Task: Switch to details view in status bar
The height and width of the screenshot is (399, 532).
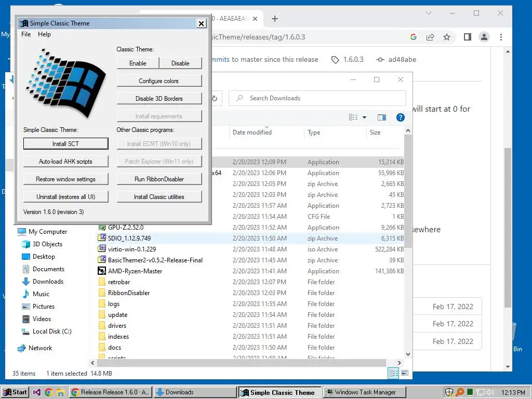Action: [x=394, y=373]
